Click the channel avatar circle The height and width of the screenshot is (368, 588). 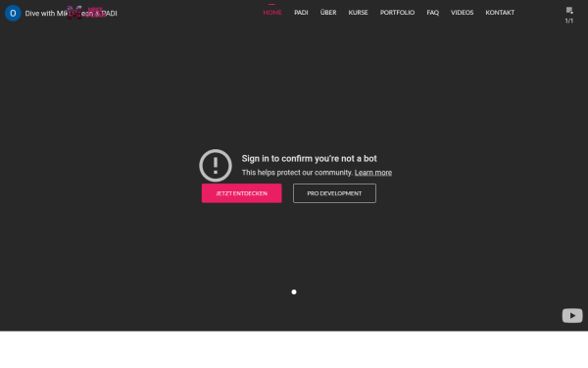point(13,13)
